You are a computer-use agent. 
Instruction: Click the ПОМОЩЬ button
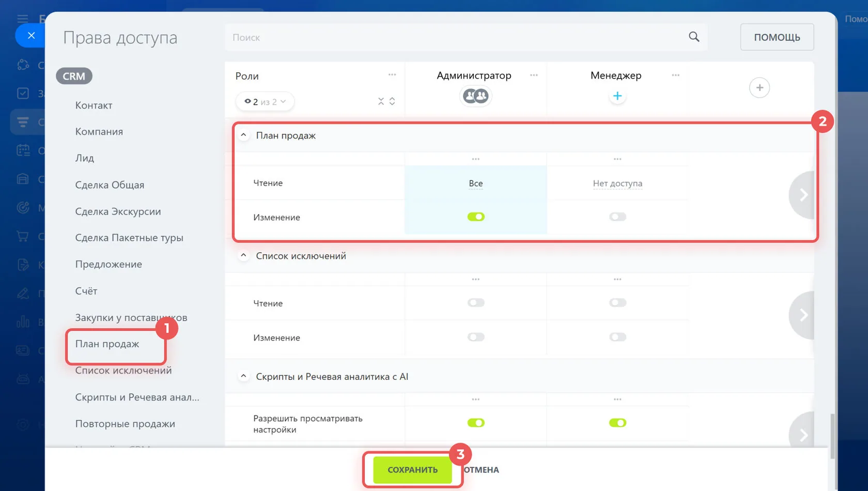pos(777,37)
